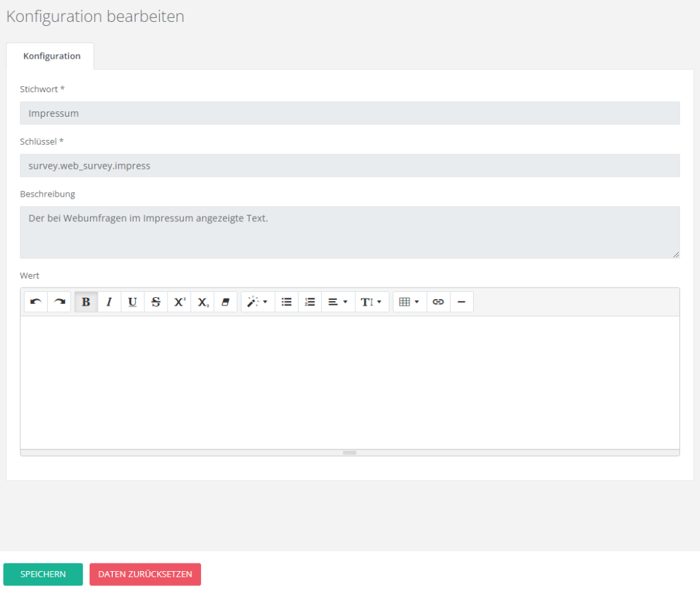Open the paragraph alignment dropdown
Image resolution: width=700 pixels, height=595 pixels.
point(338,302)
